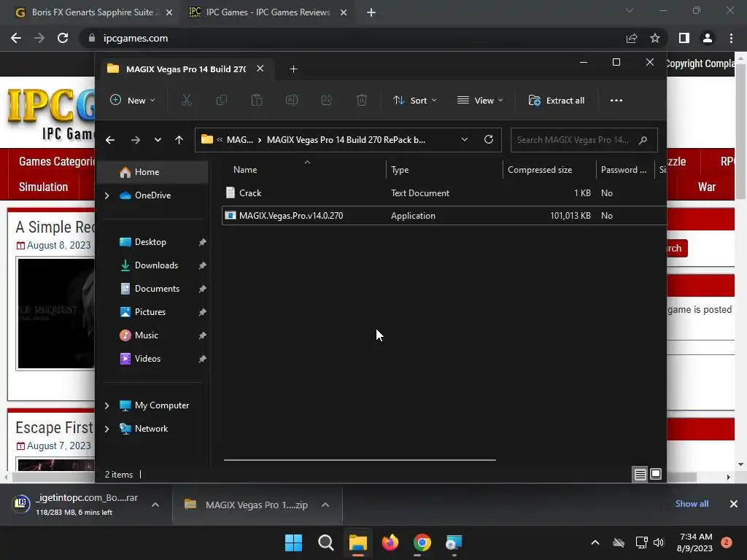Expand My Computer tree node
The image size is (747, 560).
pos(107,405)
